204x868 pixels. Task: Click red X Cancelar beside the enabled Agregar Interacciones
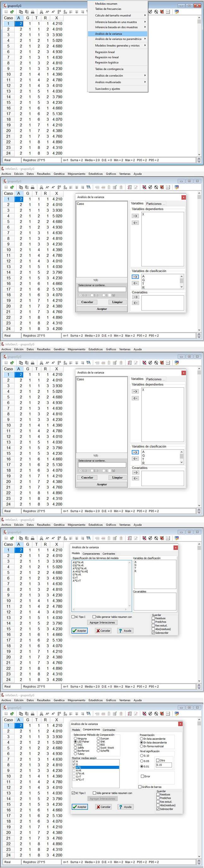(103, 630)
